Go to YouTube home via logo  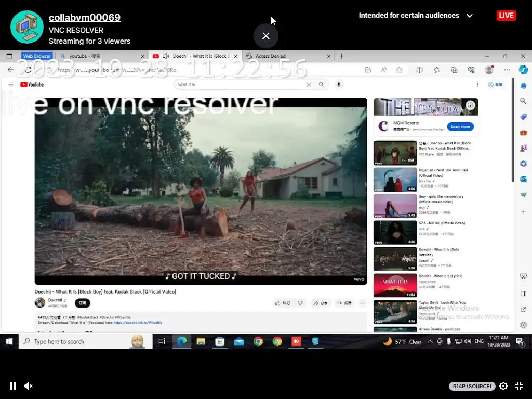pyautogui.click(x=32, y=85)
